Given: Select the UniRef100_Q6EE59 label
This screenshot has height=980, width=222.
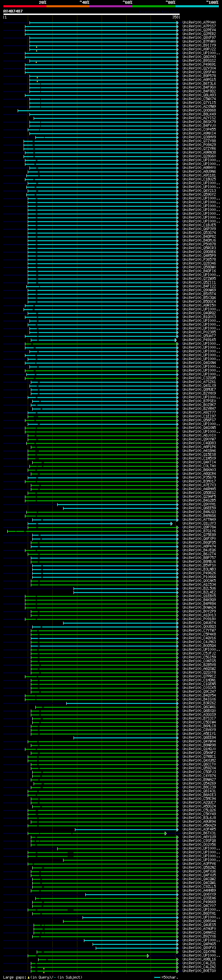Looking at the screenshot, I should pyautogui.click(x=199, y=508).
